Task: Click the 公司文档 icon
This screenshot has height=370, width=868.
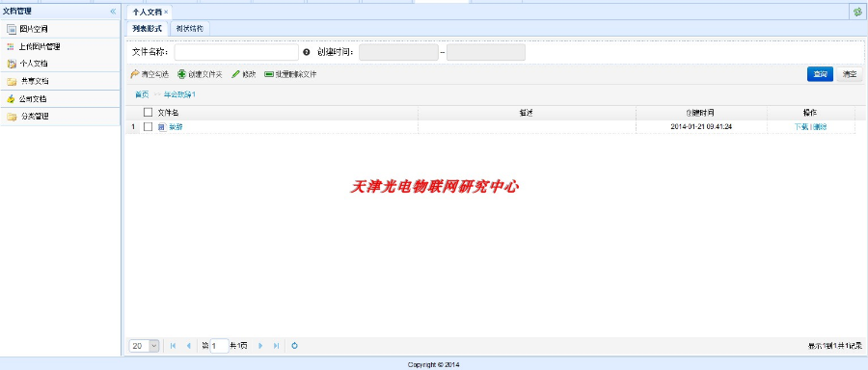Action: pos(11,99)
